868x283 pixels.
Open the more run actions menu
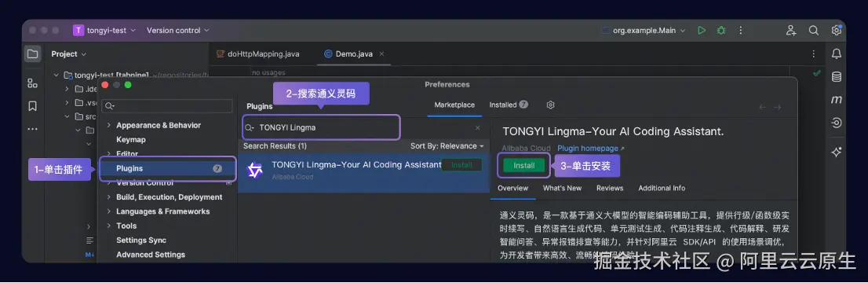coord(741,31)
